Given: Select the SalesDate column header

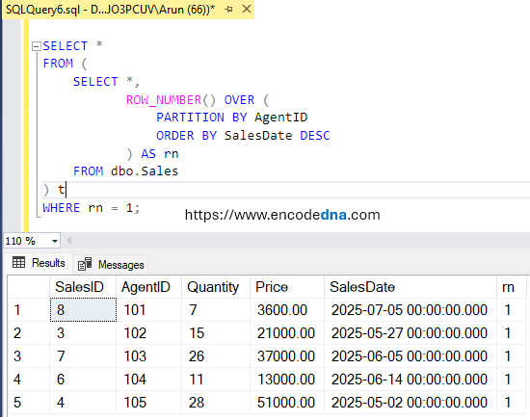Looking at the screenshot, I should (x=411, y=287).
